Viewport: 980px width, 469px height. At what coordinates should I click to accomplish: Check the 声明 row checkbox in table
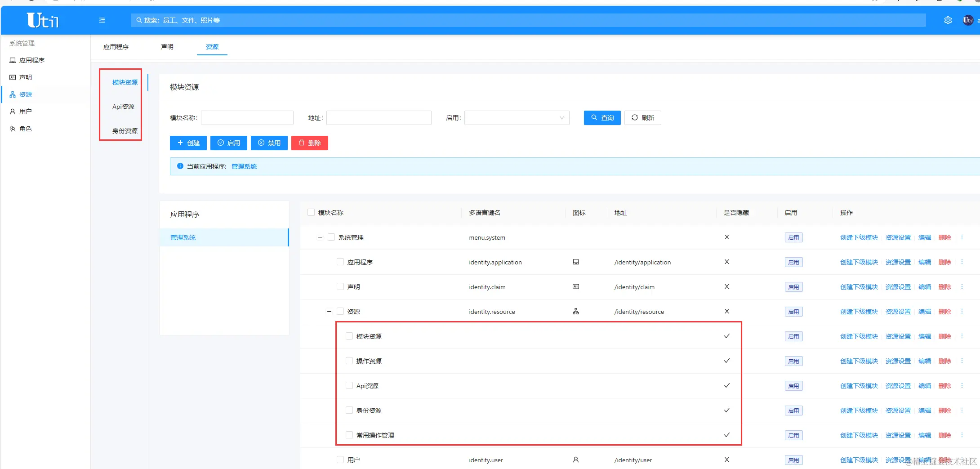340,286
